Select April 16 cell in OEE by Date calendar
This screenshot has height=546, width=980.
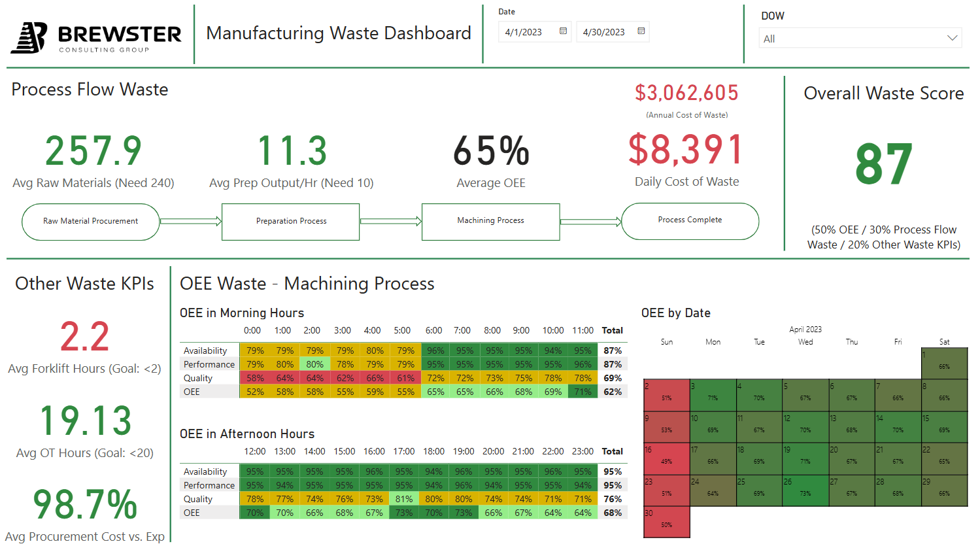tap(666, 458)
